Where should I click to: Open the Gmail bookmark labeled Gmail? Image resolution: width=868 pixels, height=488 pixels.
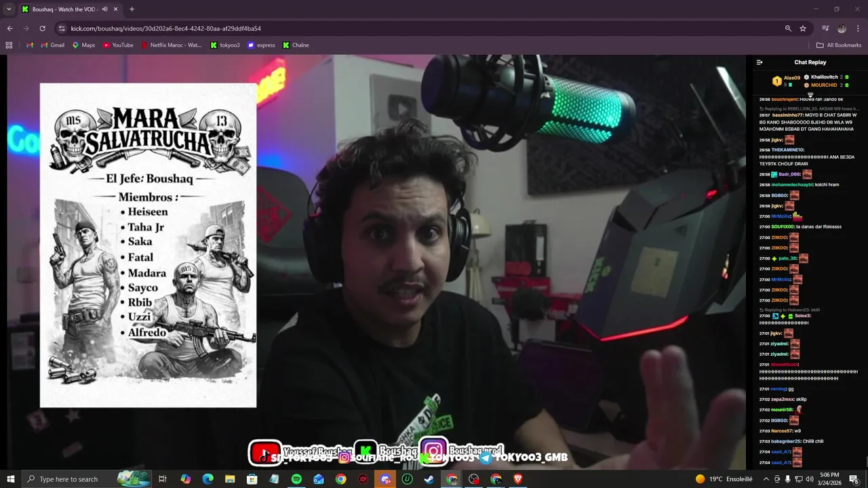click(53, 45)
